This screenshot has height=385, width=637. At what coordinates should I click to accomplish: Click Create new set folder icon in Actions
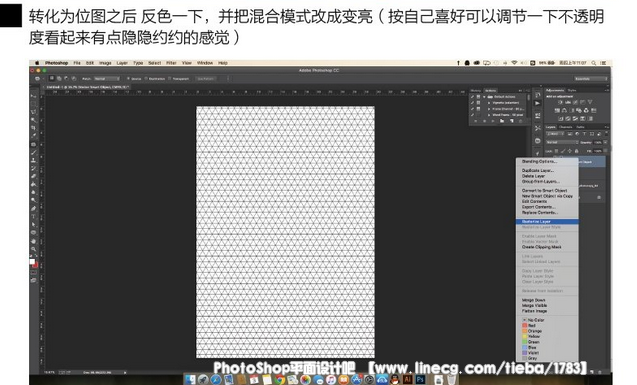point(502,121)
